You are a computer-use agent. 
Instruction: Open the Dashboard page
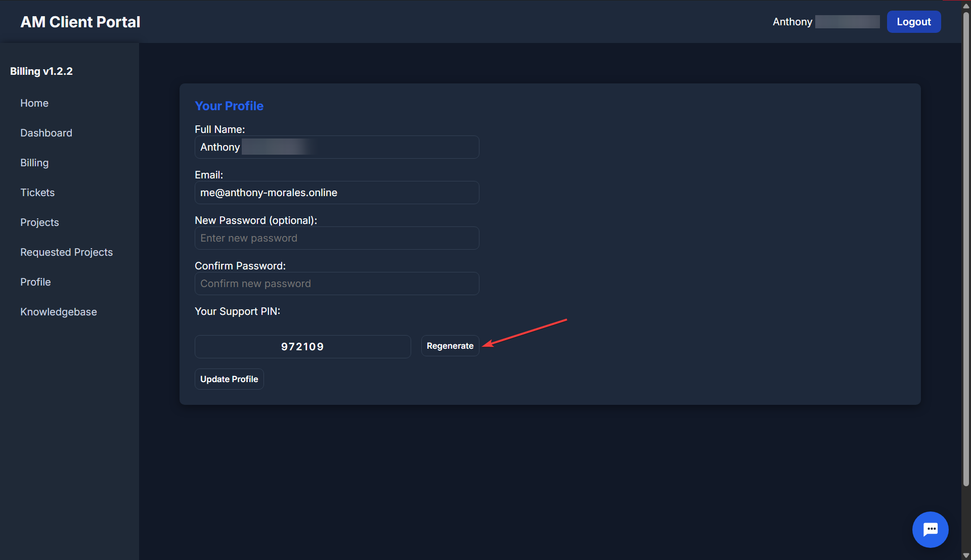point(46,133)
